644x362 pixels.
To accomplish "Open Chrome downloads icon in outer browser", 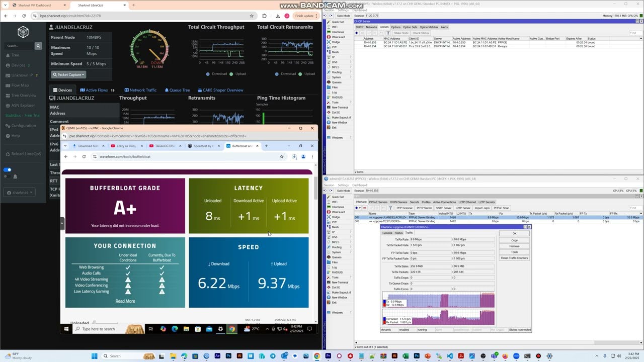I will tap(278, 16).
